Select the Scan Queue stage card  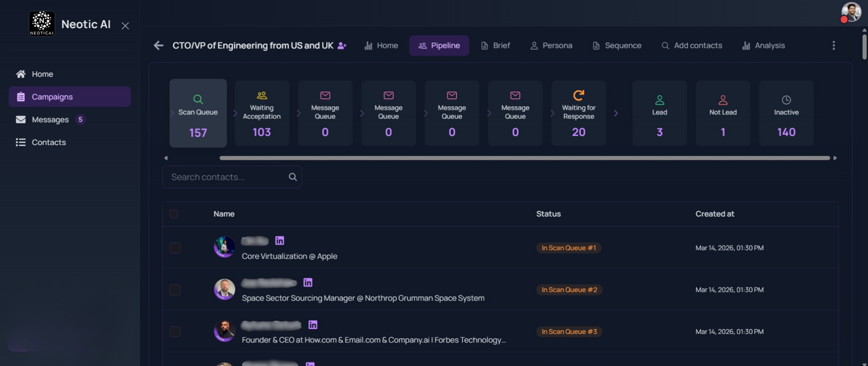(198, 113)
